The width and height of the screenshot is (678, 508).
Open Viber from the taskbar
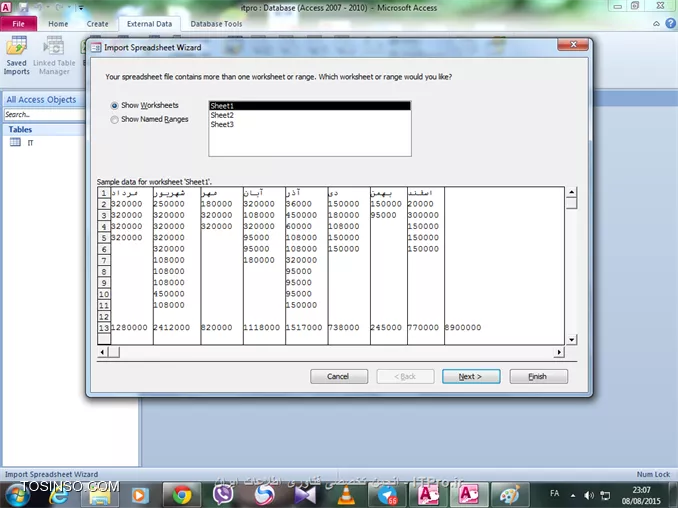pos(224,494)
